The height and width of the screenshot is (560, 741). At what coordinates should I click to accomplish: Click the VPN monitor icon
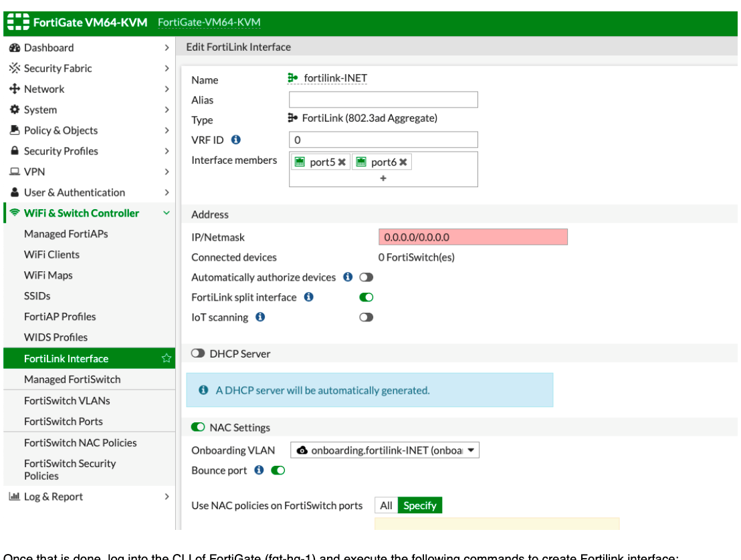point(15,172)
